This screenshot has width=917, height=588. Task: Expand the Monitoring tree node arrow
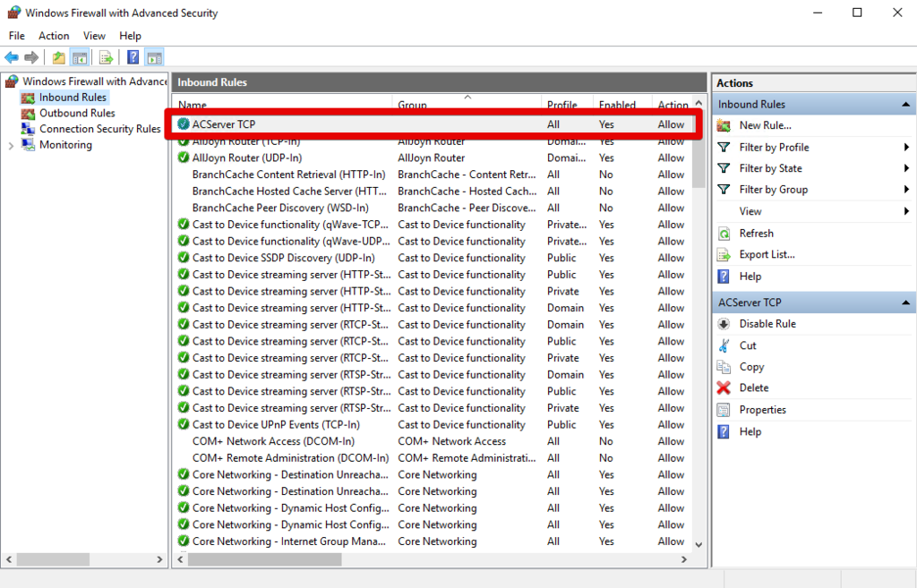(11, 146)
